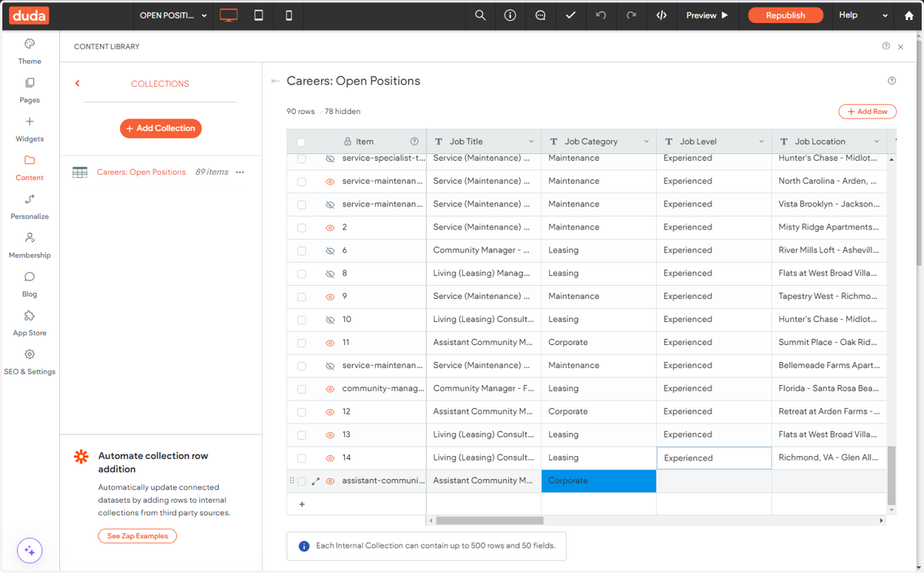The width and height of the screenshot is (924, 573).
Task: Open the Widgets sidebar panel
Action: point(29,129)
